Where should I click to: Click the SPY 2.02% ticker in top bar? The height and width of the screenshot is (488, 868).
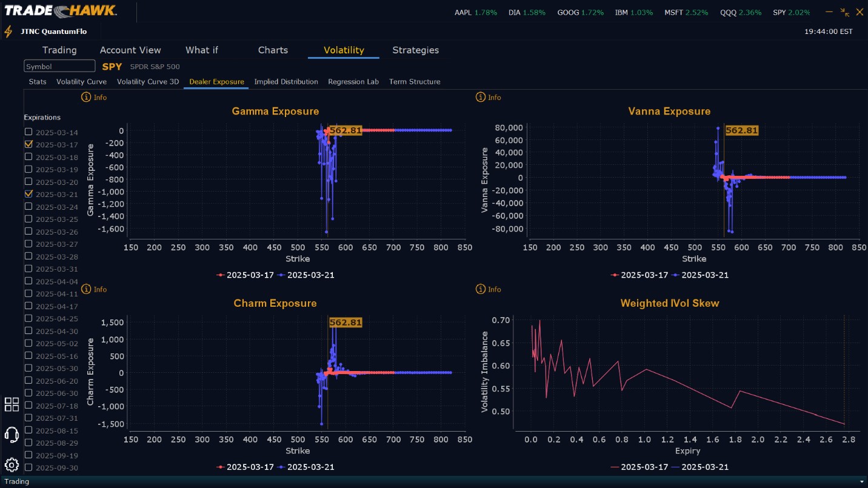click(791, 13)
